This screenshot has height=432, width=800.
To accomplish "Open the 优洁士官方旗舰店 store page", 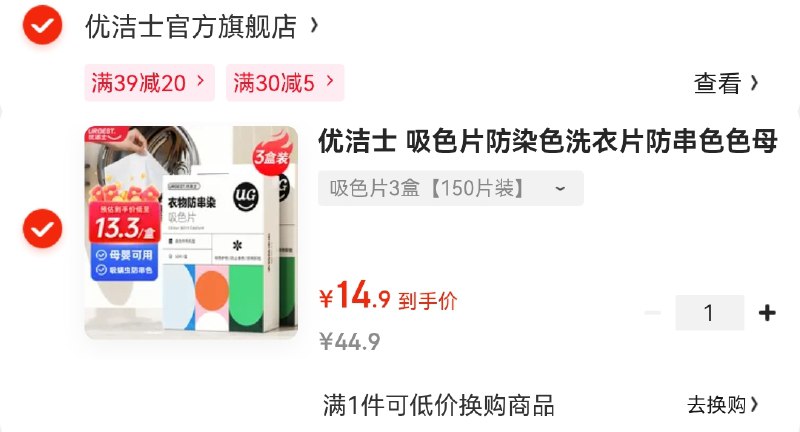I will (191, 27).
